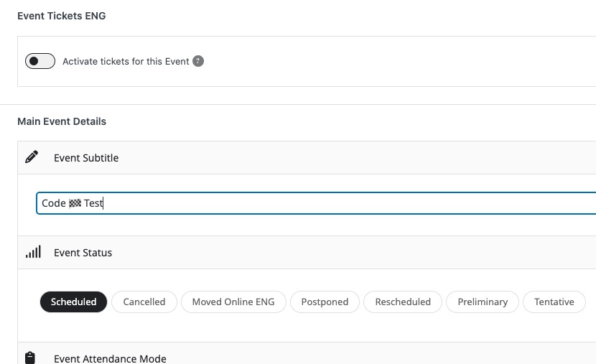Click the Event Tickets ENG heading
The height and width of the screenshot is (364, 596).
(62, 16)
